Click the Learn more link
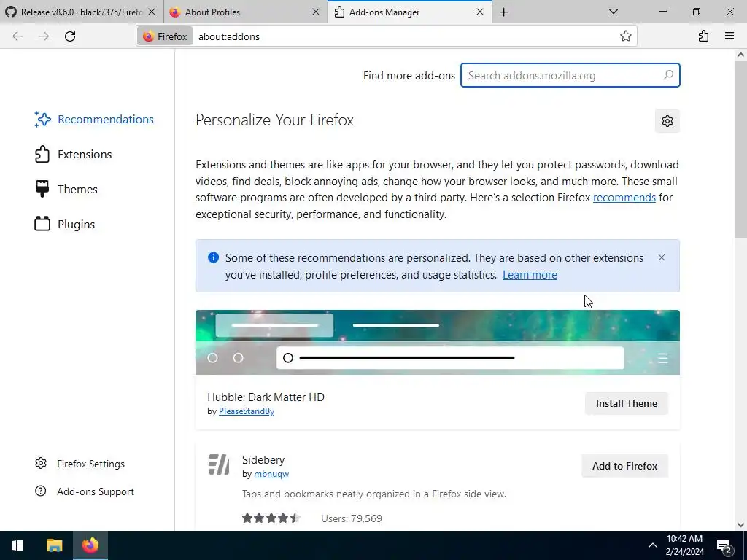The image size is (747, 560). pos(530,275)
